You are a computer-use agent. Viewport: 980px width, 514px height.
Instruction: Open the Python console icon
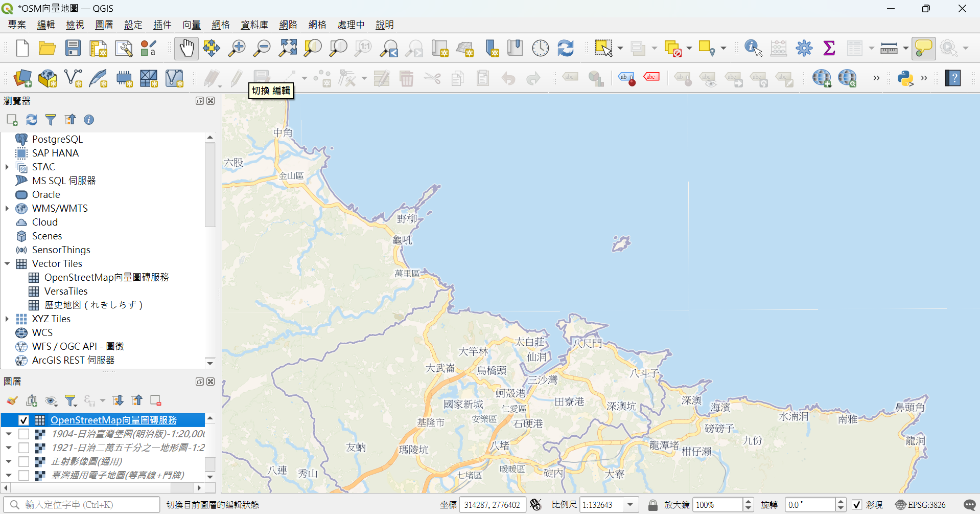click(905, 78)
